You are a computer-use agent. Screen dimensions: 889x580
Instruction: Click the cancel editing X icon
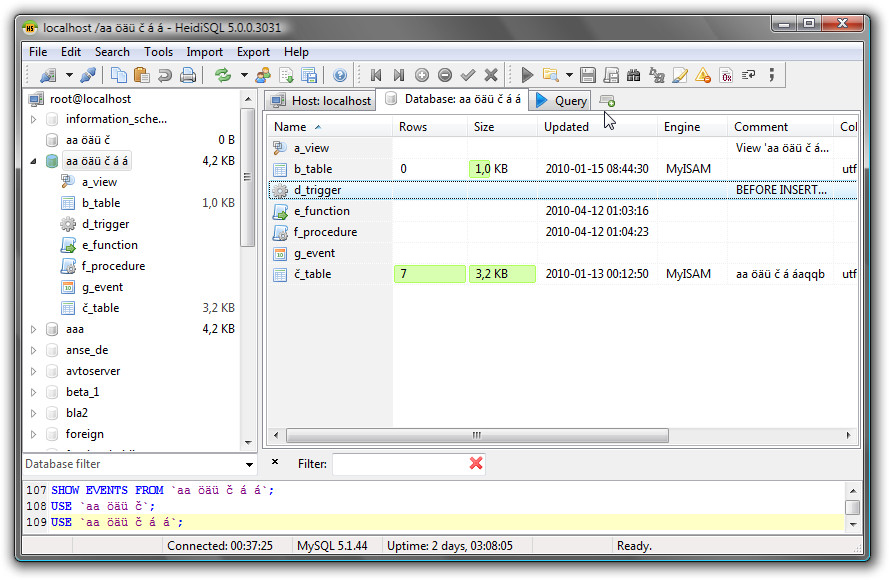[491, 75]
